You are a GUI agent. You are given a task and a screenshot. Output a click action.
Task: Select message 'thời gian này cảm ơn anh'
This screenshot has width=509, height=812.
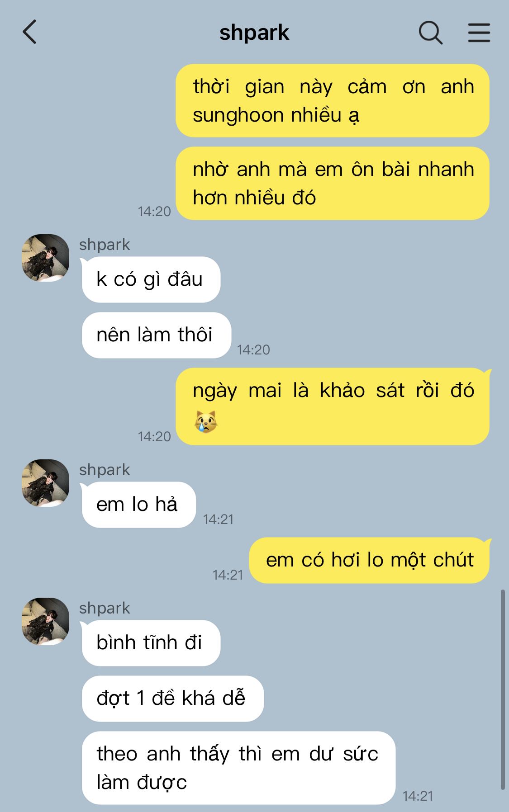(333, 100)
